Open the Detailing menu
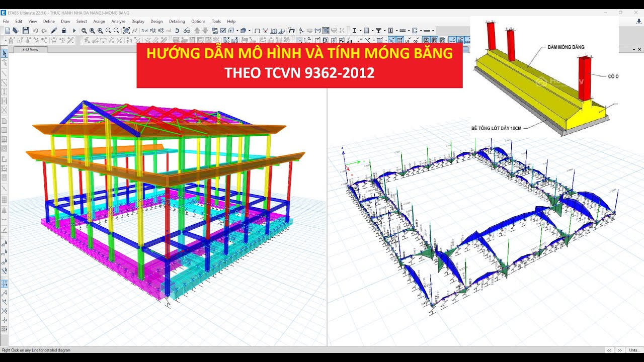This screenshot has height=362, width=644. point(177,22)
